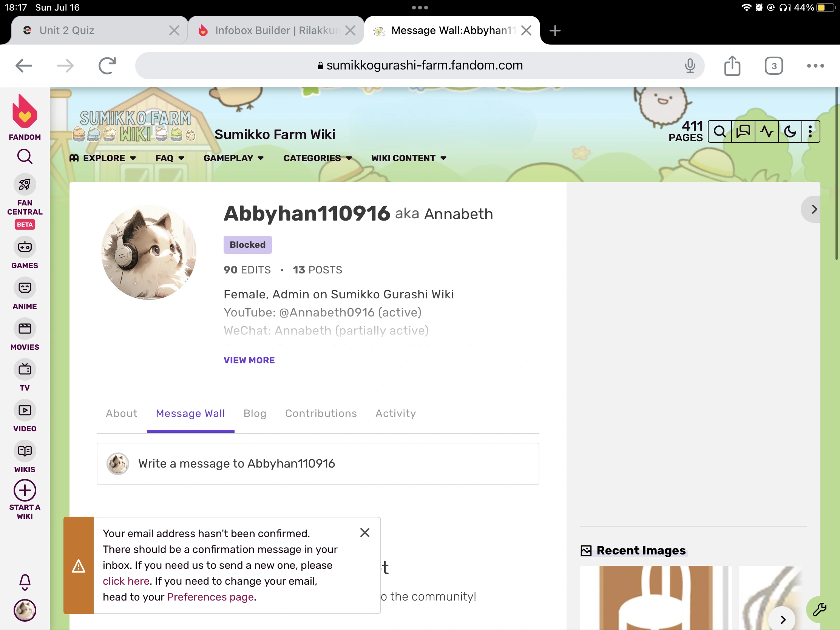Click the email confirmation 'click here' link

(125, 581)
